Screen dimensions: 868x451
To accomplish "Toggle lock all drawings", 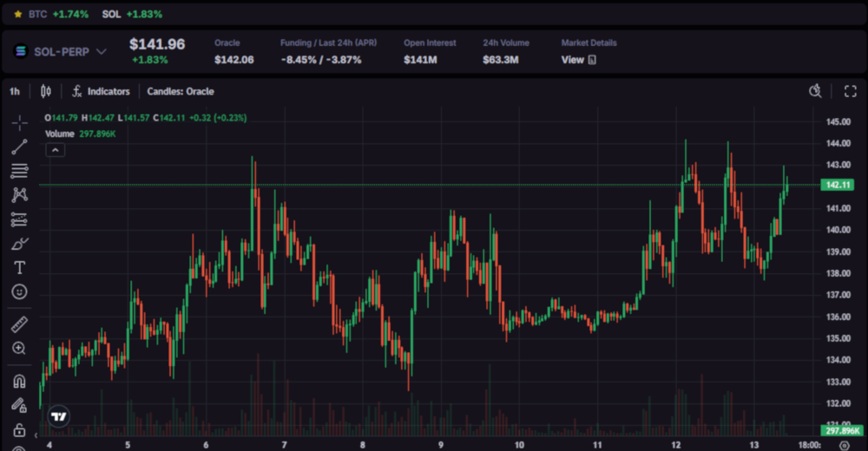I will tap(19, 429).
